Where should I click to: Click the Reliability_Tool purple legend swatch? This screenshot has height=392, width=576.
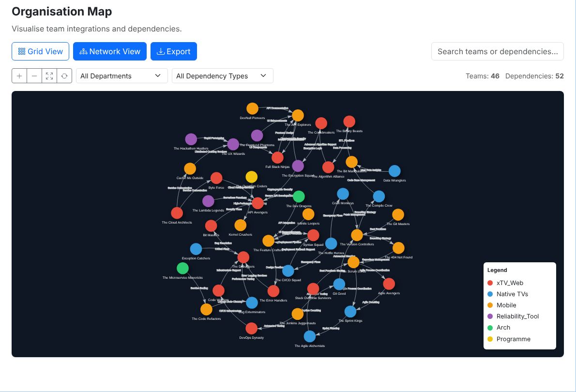[490, 317]
